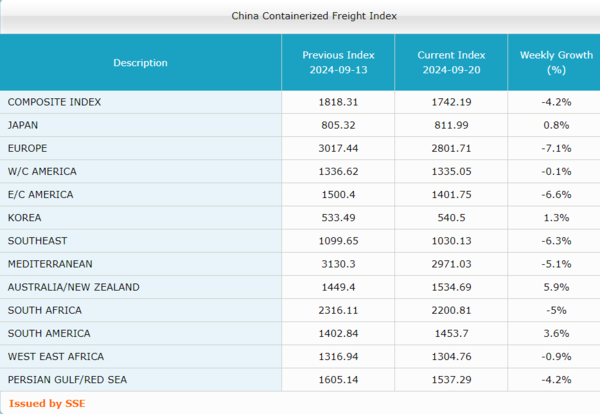600x414 pixels.
Task: Click the Description column header
Action: point(140,63)
